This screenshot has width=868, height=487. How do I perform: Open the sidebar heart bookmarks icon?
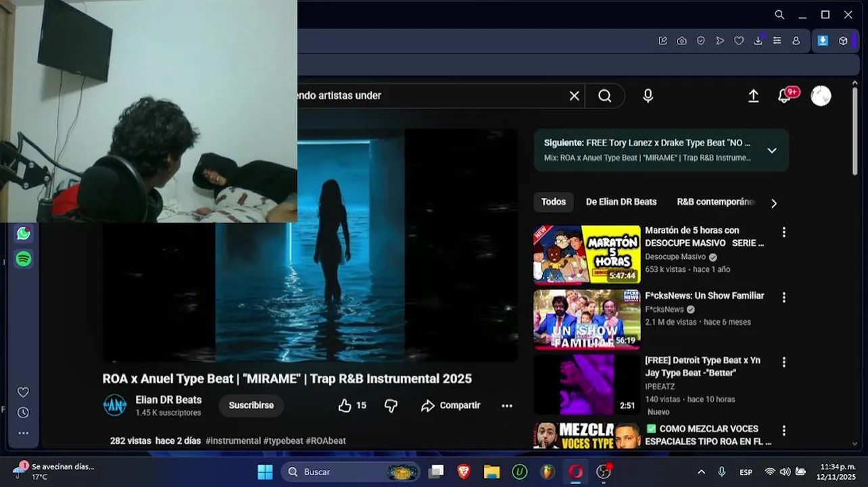coord(23,392)
